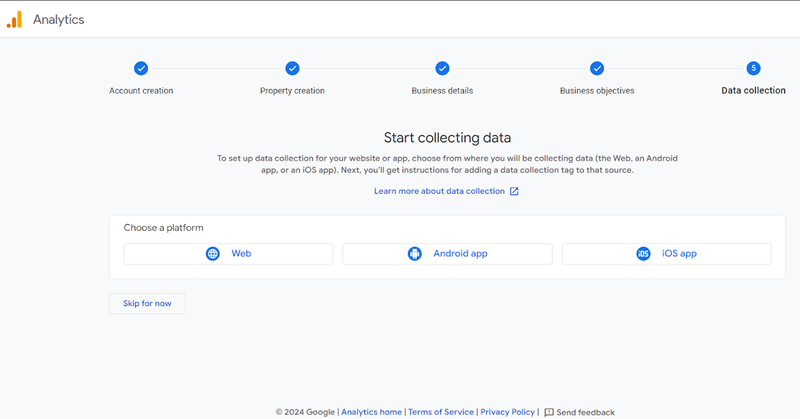
Task: Click the Choose a platform label
Action: 163,228
